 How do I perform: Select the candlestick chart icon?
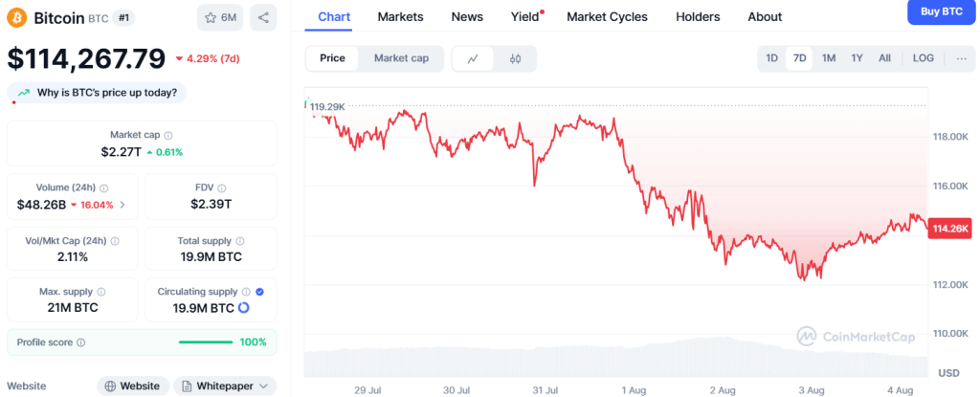[515, 58]
